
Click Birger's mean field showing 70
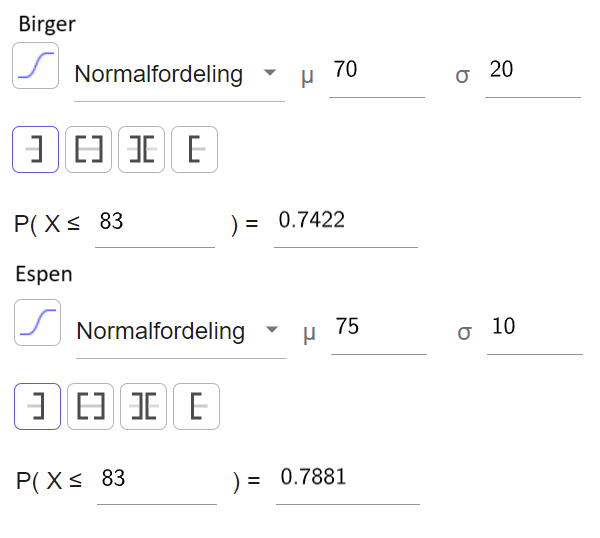377,74
